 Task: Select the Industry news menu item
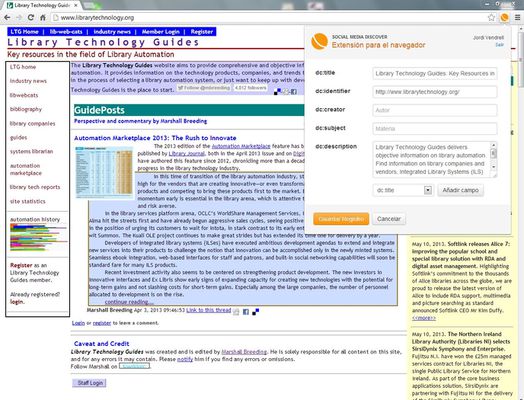(112, 32)
